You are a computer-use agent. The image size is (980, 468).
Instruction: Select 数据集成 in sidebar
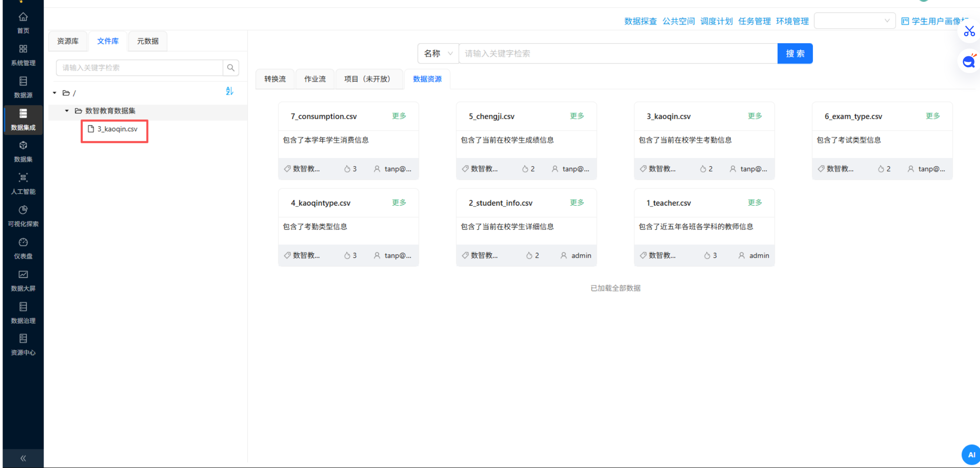coord(23,119)
